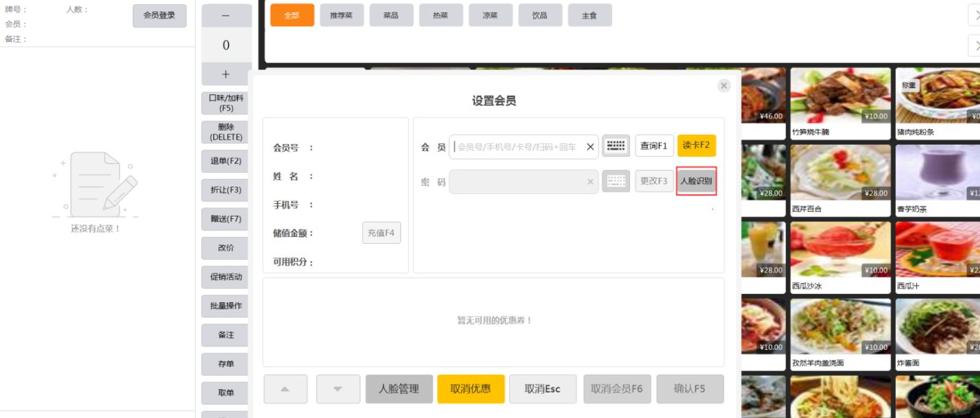
Task: Close the 设置会员 dialog
Action: [x=724, y=85]
